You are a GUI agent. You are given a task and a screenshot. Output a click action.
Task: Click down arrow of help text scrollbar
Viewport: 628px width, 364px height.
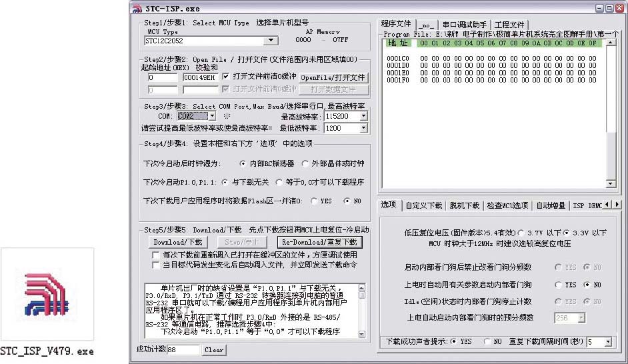pos(361,335)
